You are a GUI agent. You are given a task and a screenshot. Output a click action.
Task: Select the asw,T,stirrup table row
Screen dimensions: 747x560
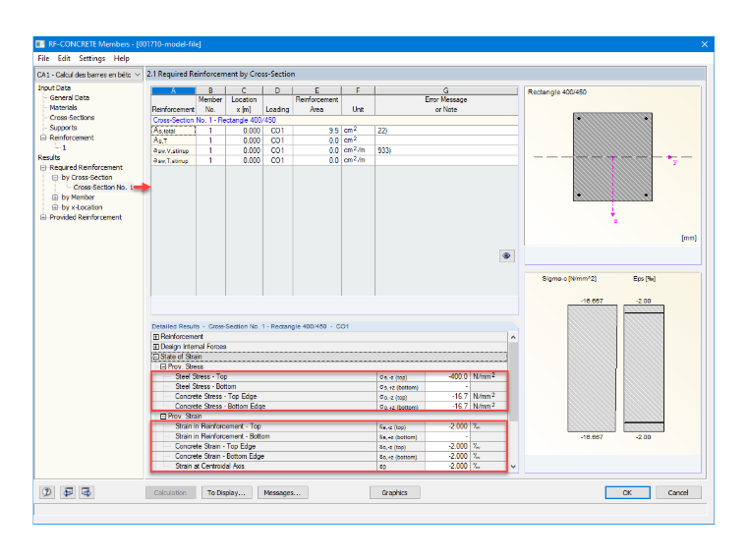tap(334, 160)
